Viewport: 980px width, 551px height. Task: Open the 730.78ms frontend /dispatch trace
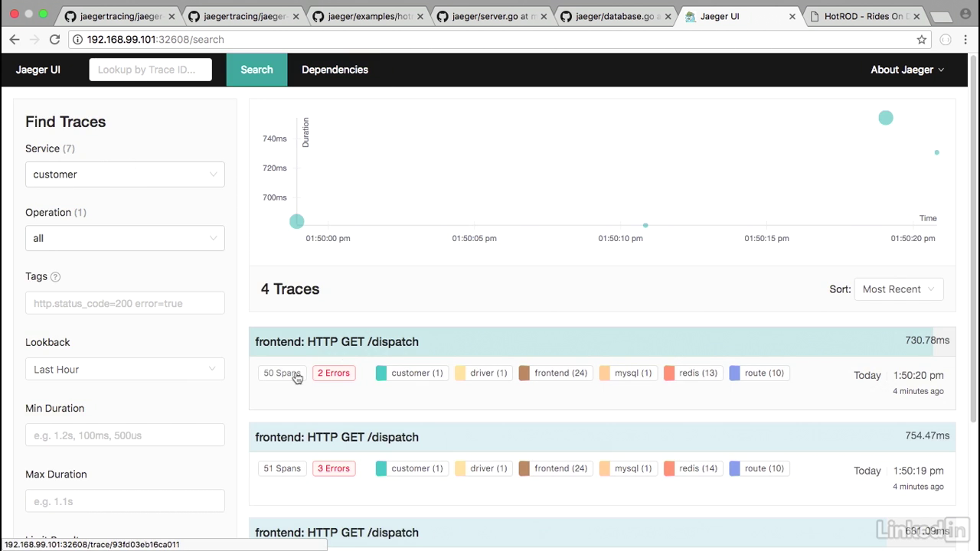pos(602,341)
